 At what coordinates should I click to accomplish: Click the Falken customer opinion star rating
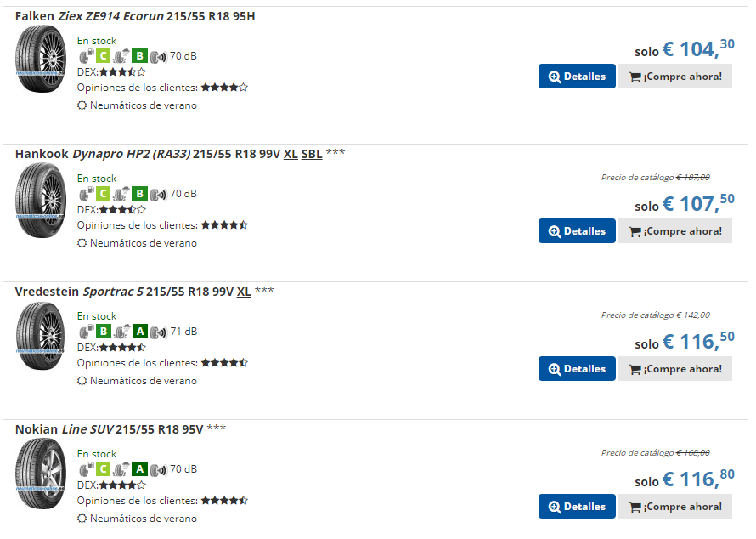tap(224, 88)
